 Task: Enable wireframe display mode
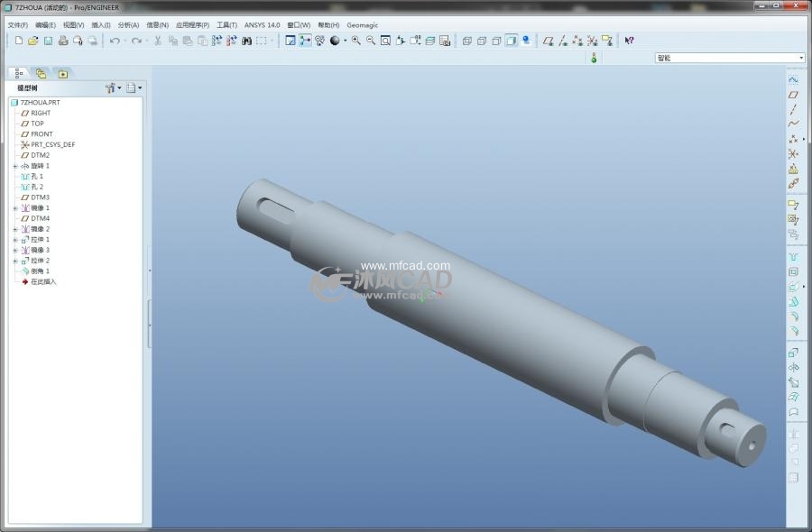(466, 41)
